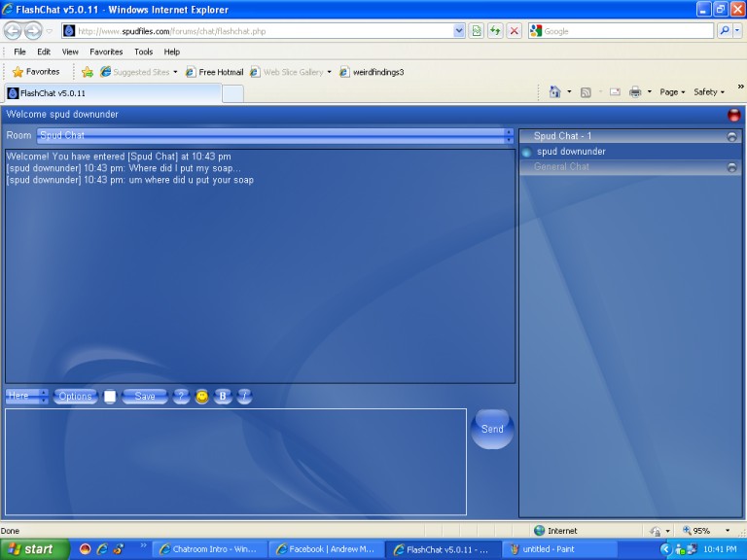Click in the chat message input box

235,462
